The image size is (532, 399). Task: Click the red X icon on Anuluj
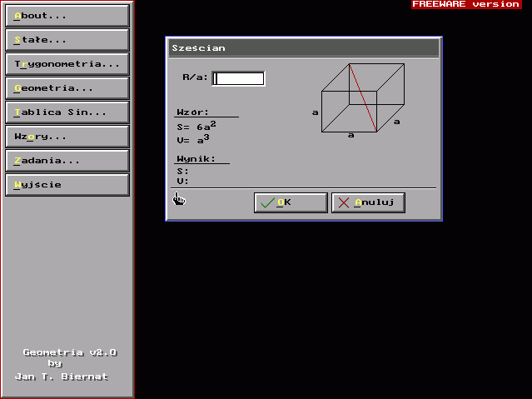(x=343, y=202)
